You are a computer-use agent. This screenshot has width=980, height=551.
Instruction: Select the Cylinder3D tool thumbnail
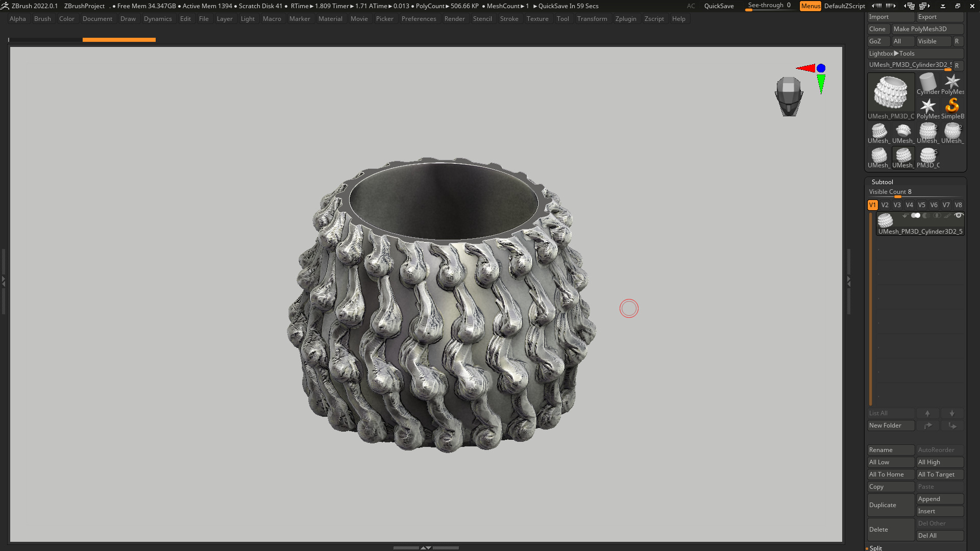[927, 84]
